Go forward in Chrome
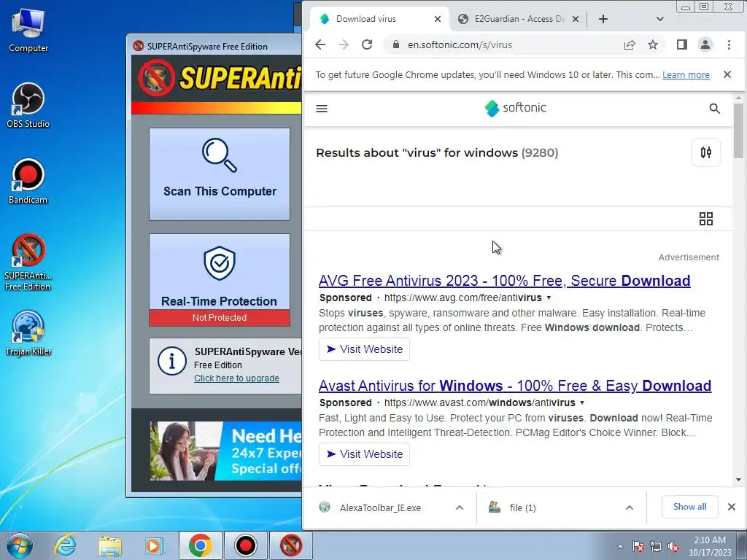Image resolution: width=747 pixels, height=560 pixels. tap(344, 44)
